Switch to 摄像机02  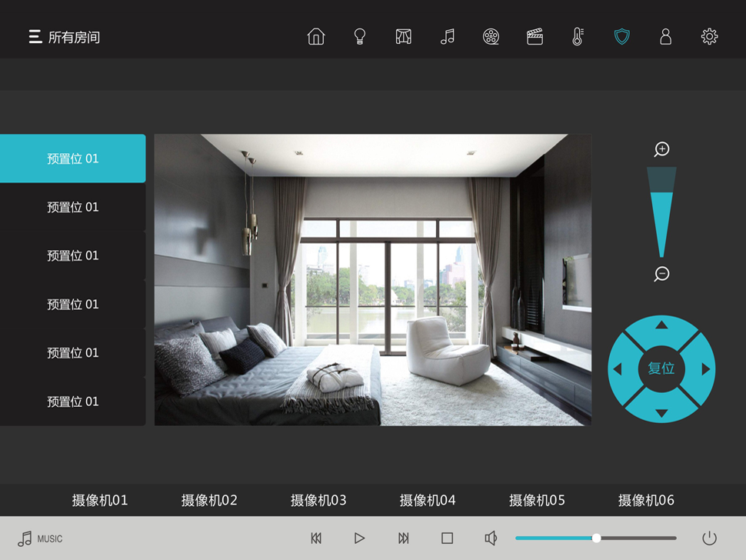[x=209, y=500]
